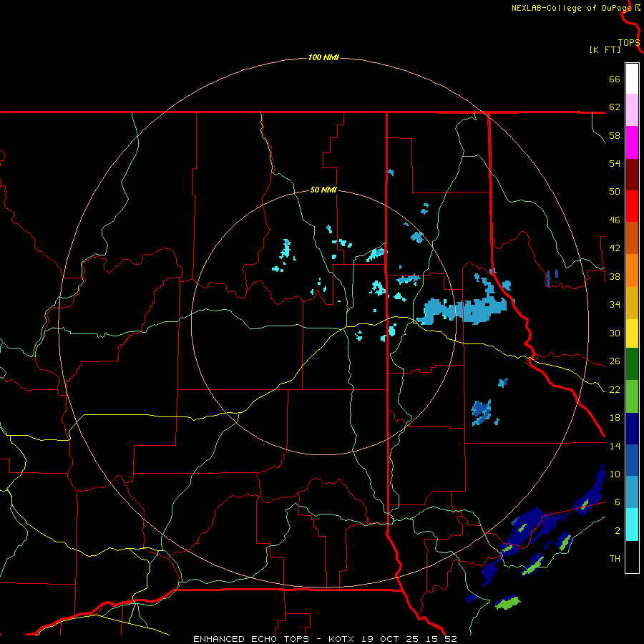The image size is (644, 644).
Task: Click the 100 NMI range ring label
Action: 323,57
